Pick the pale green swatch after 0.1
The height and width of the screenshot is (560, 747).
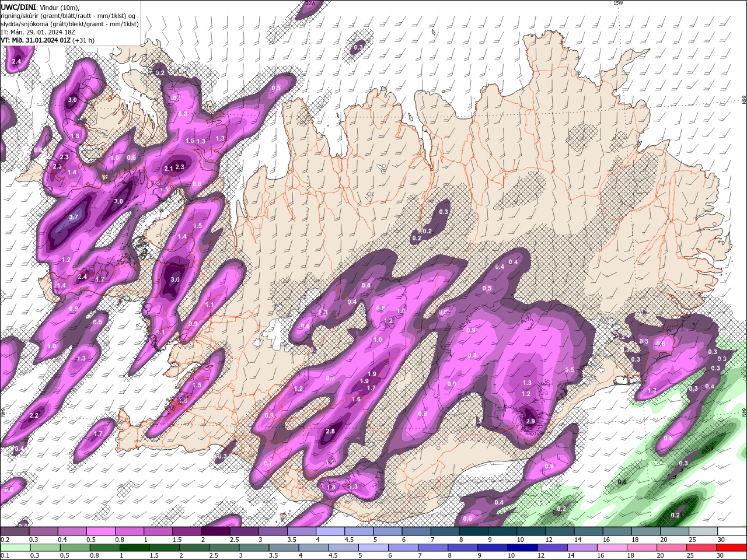(x=15, y=548)
